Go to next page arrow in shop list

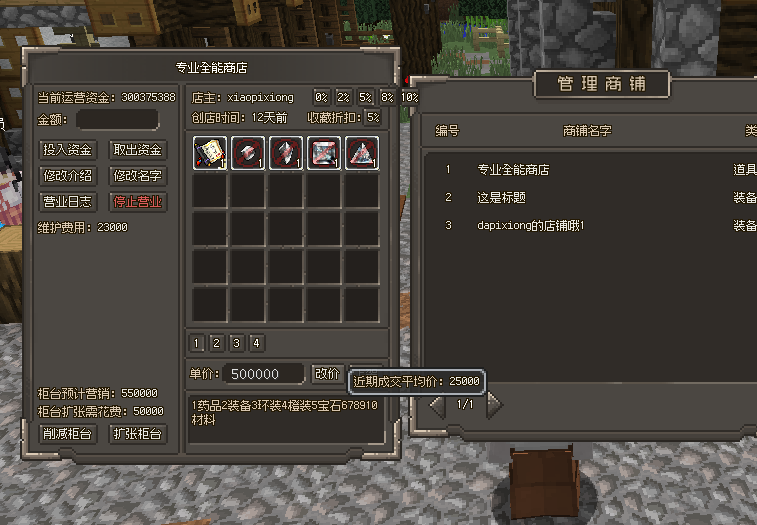(494, 405)
